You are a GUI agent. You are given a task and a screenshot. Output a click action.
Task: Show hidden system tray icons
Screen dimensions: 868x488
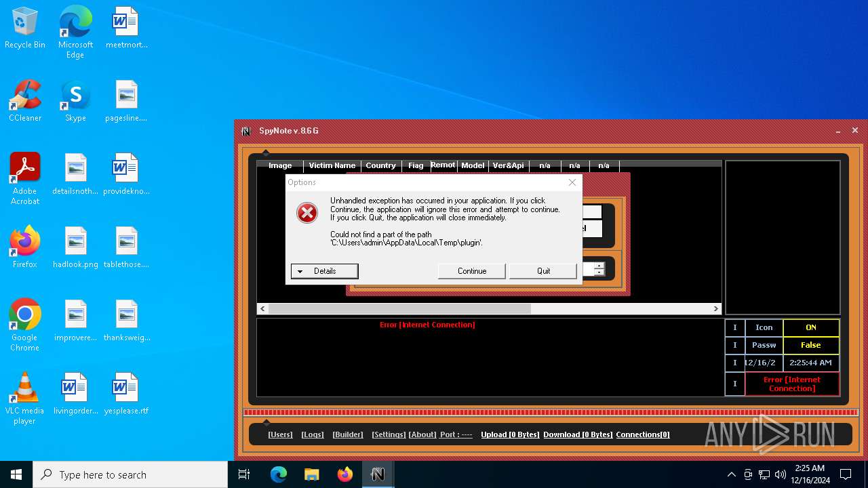(x=731, y=474)
